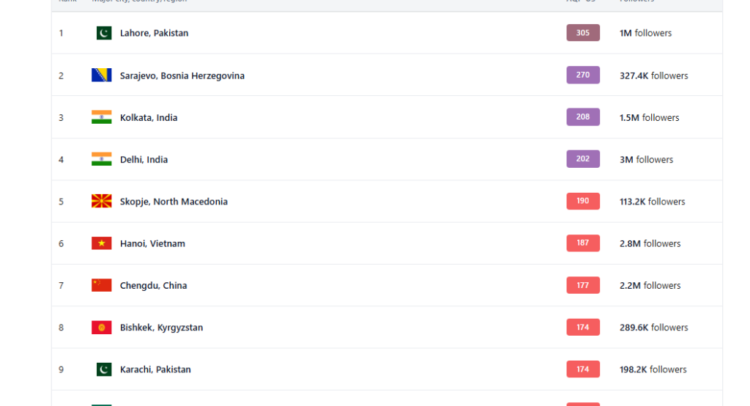750x406 pixels.
Task: Click the India flag next to Delhi
Action: point(101,159)
